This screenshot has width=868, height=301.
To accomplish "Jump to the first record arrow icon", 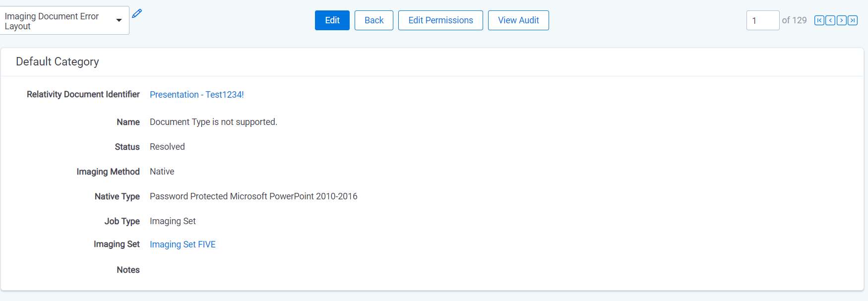I will point(819,20).
